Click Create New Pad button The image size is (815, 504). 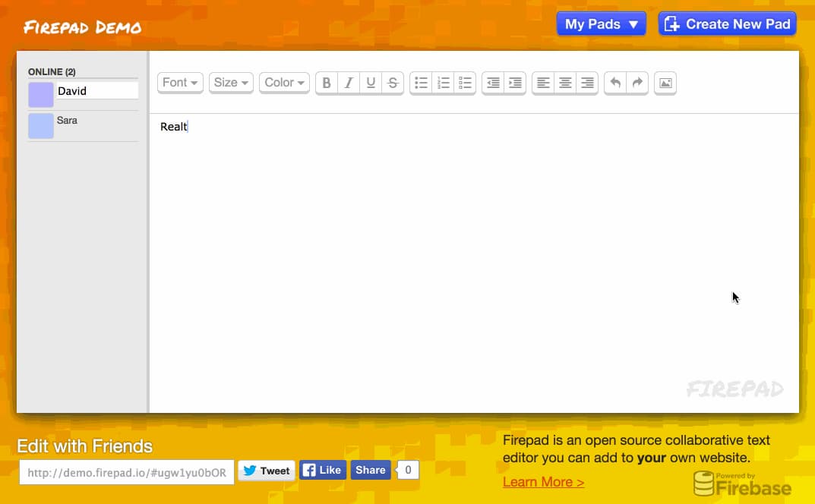coord(727,24)
